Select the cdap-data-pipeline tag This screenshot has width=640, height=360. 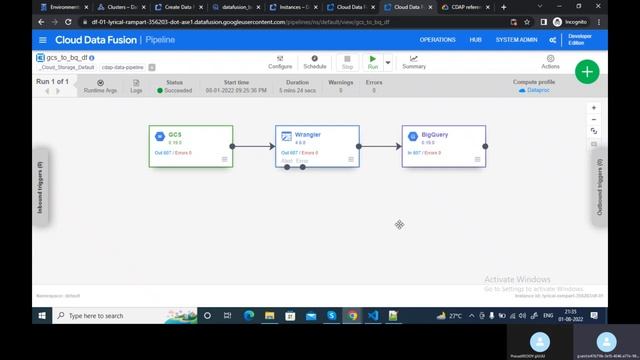pyautogui.click(x=123, y=67)
